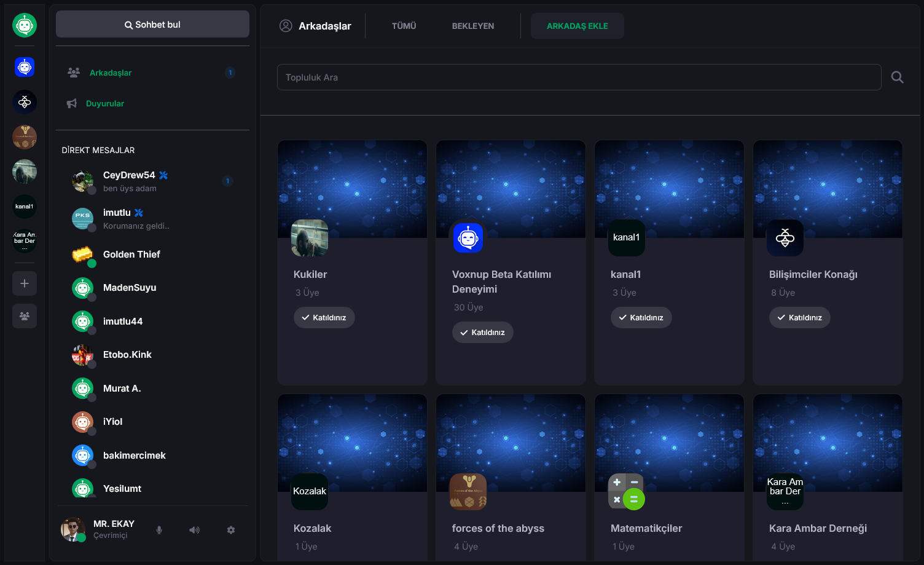Viewport: 924px width, 565px height.
Task: Toggle the speaker sound icon
Action: [x=194, y=530]
